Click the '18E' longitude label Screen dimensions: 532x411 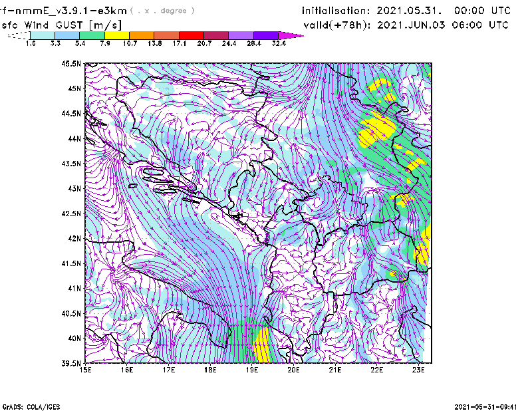[x=210, y=370]
